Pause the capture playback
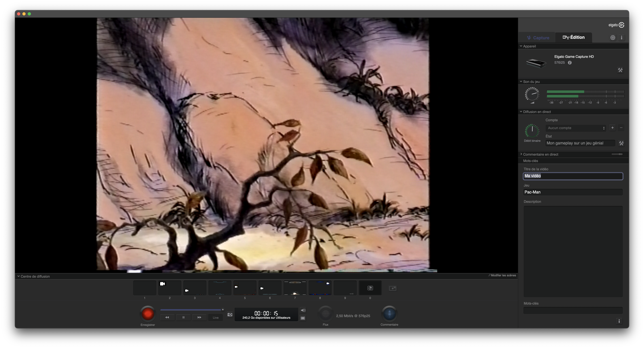 coord(184,317)
